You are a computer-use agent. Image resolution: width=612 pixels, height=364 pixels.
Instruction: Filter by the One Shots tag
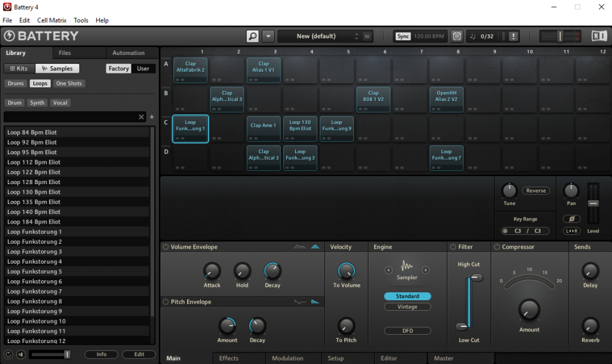(69, 84)
